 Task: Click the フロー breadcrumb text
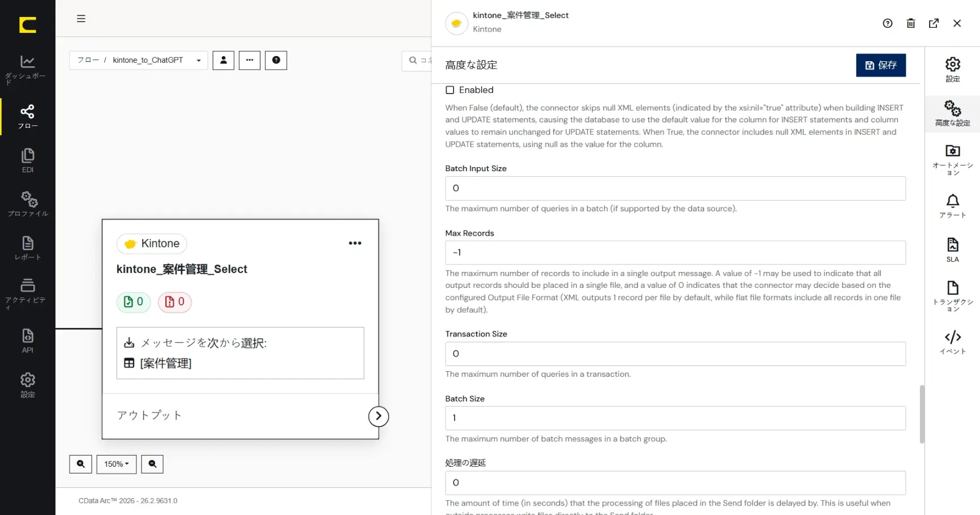click(88, 60)
